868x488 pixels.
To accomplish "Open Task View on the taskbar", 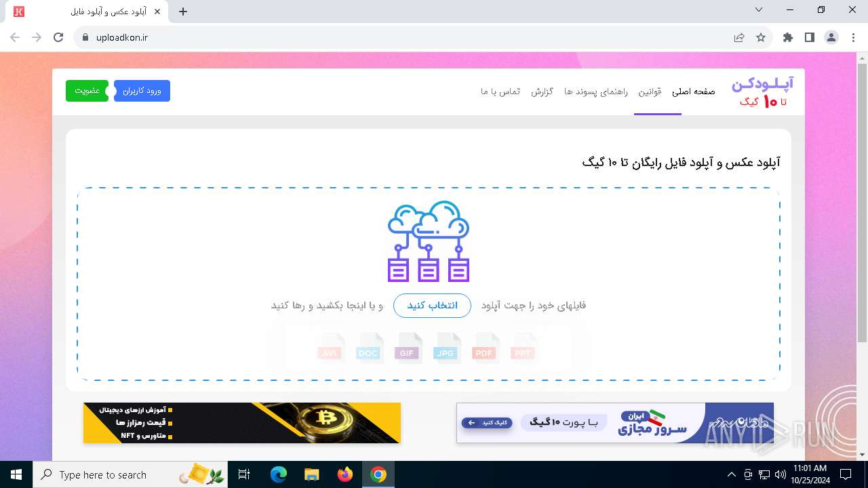I will 244,474.
